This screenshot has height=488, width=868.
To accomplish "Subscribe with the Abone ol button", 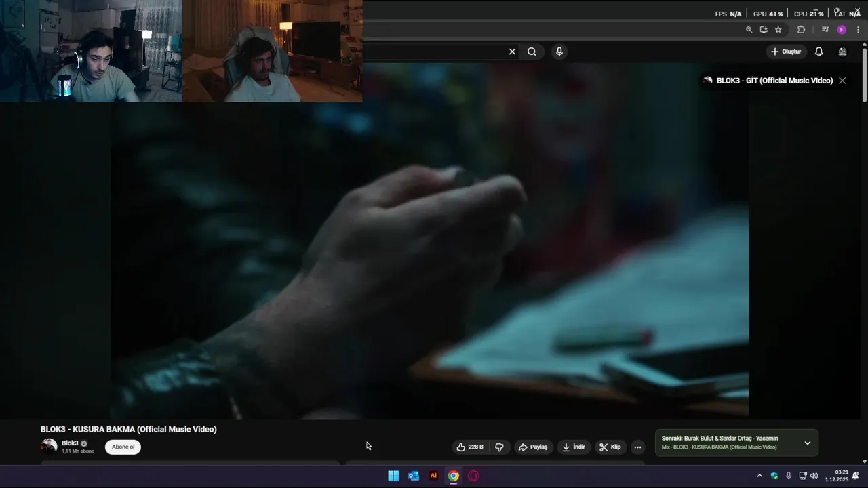I will (123, 447).
